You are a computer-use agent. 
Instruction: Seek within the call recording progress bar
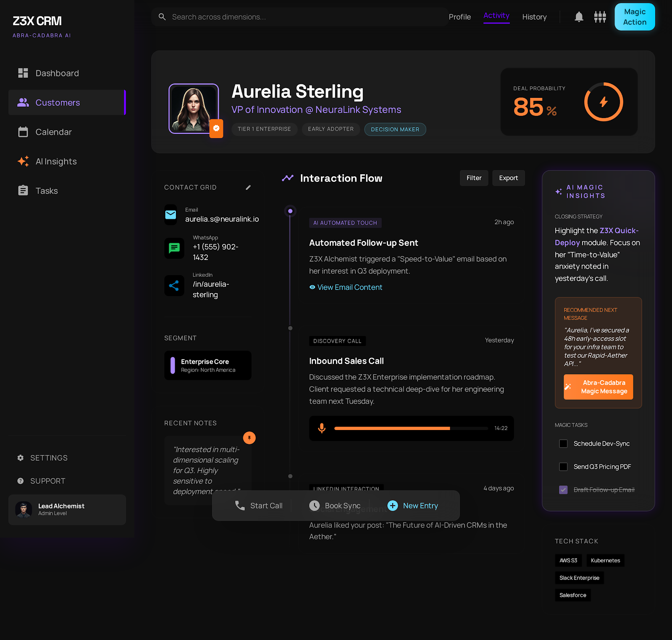[411, 428]
